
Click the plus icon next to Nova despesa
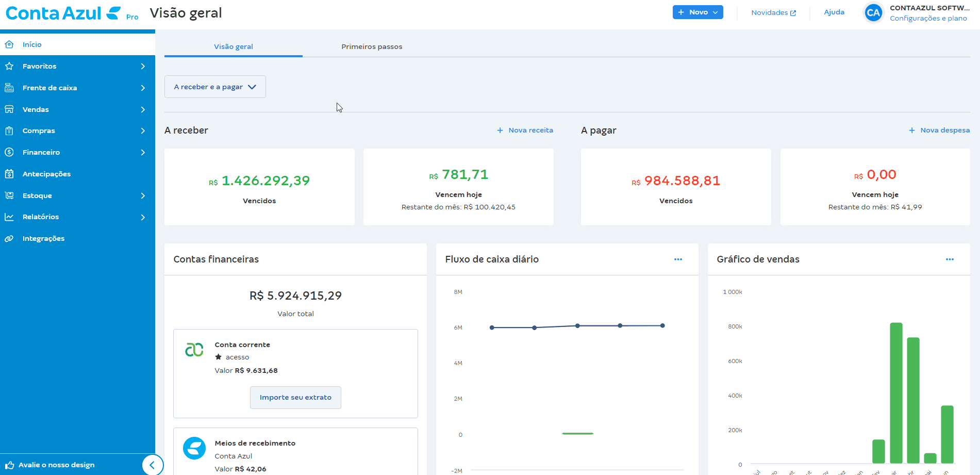pyautogui.click(x=912, y=130)
